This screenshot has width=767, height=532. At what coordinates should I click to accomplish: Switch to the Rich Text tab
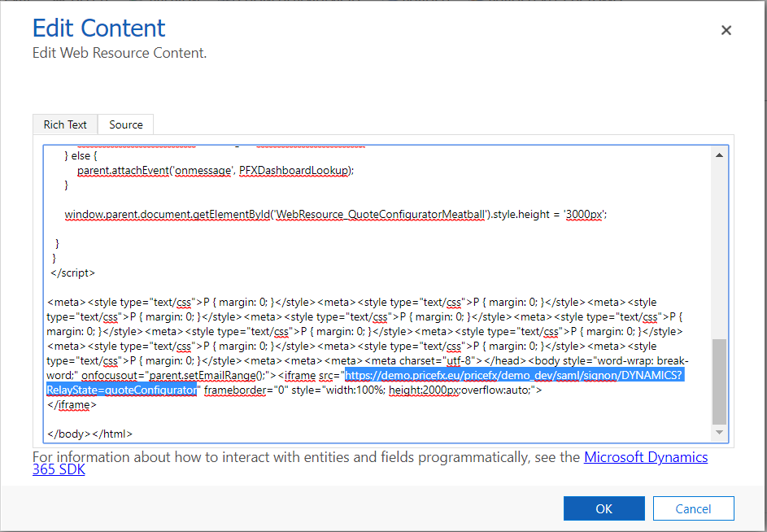(x=65, y=124)
